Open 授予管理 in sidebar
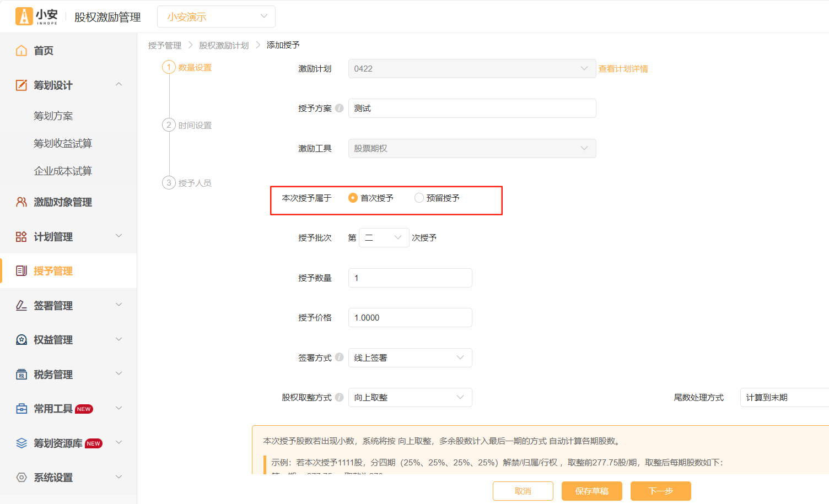 pyautogui.click(x=68, y=271)
